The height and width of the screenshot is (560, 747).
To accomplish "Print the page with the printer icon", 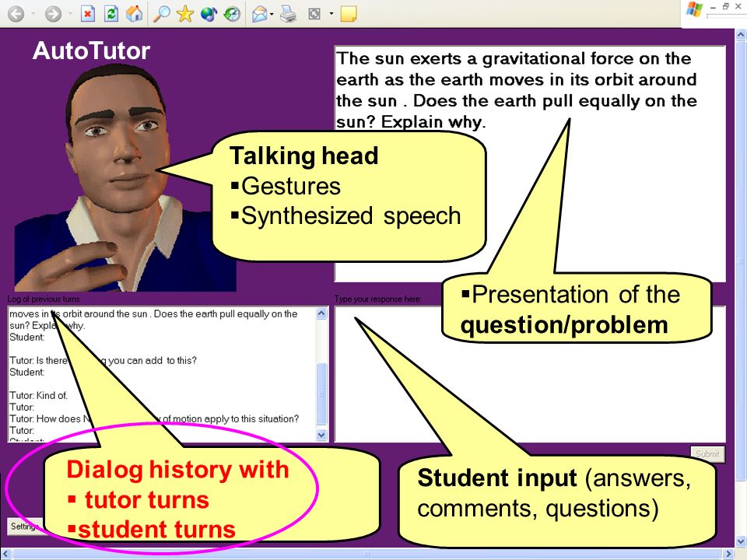I will pos(288,14).
